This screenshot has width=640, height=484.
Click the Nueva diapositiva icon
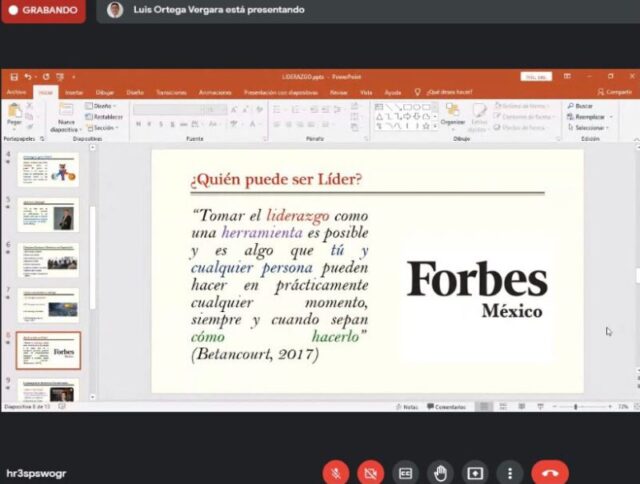pyautogui.click(x=66, y=109)
